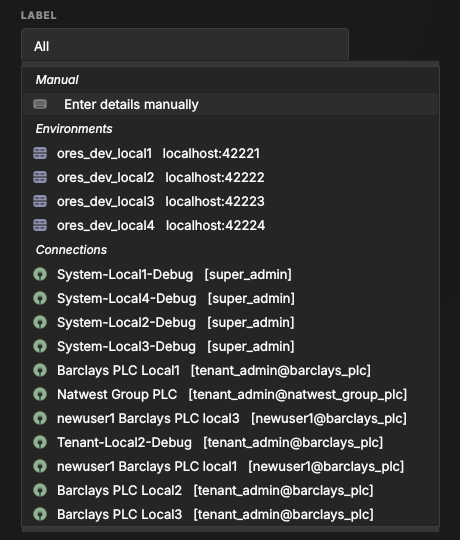
Task: Click the localhost:42221 address text
Action: (211, 153)
